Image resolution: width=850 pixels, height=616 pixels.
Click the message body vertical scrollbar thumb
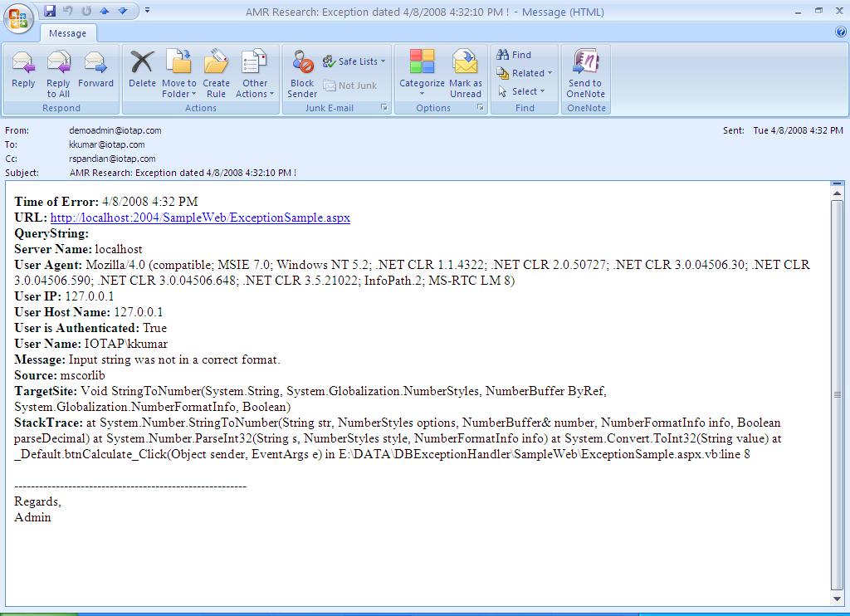point(837,395)
